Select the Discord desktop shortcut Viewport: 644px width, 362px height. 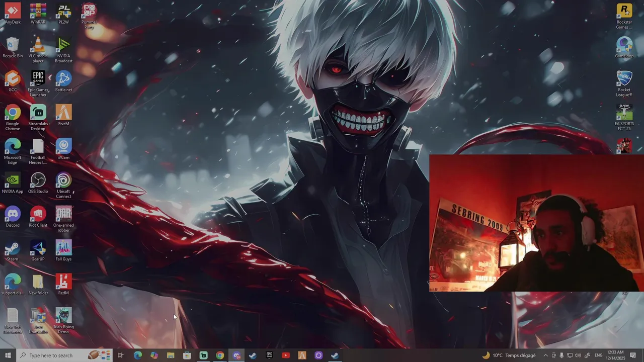(13, 216)
